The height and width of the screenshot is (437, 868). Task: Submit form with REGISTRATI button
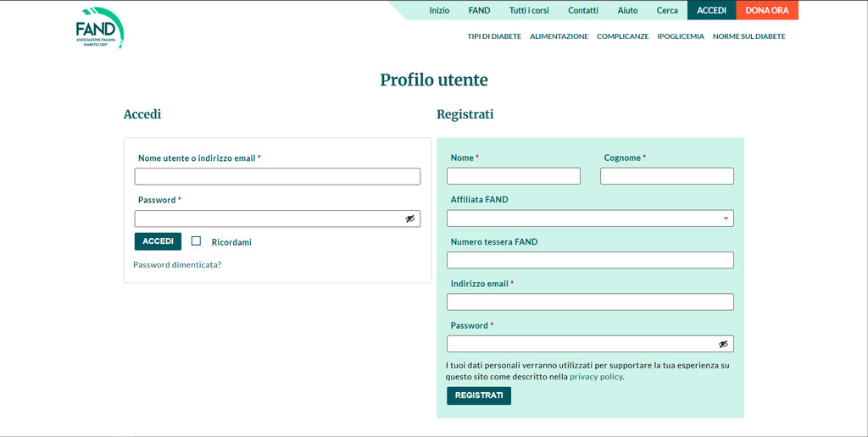(478, 396)
